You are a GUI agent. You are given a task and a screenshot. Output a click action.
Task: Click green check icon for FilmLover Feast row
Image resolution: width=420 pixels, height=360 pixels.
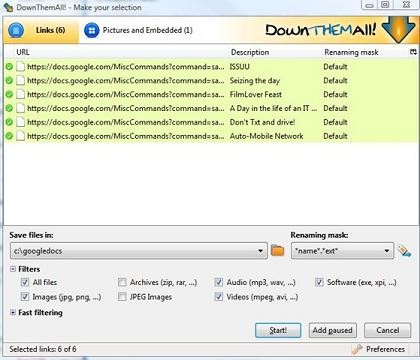9,94
